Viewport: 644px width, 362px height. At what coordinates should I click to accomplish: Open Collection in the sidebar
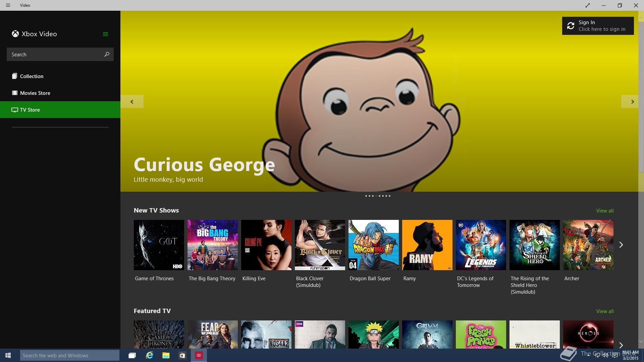tap(60, 76)
